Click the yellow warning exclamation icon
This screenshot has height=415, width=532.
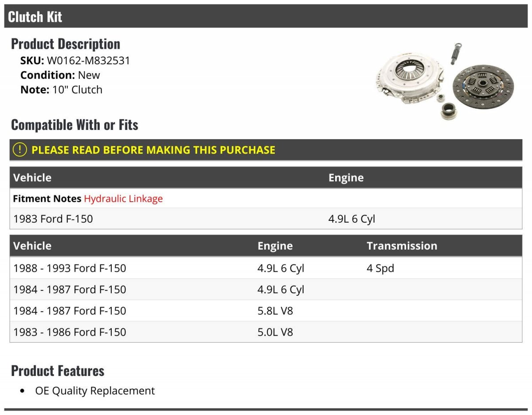20,150
